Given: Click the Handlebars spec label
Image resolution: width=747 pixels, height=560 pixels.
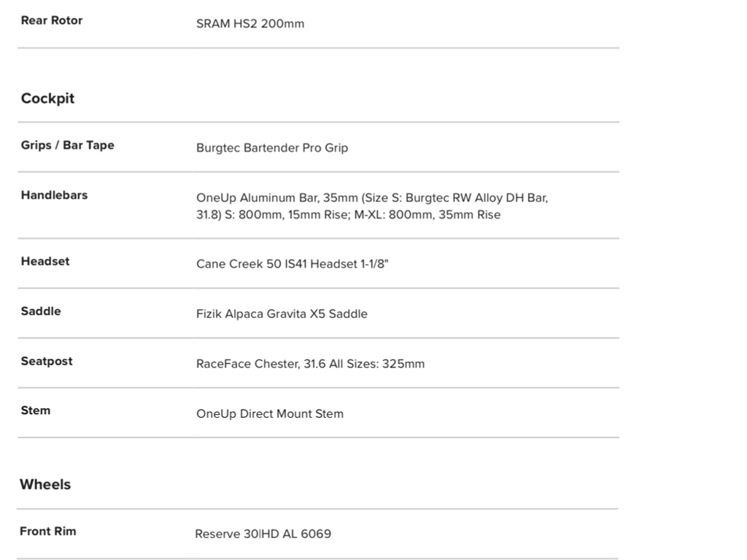Looking at the screenshot, I should [x=54, y=195].
